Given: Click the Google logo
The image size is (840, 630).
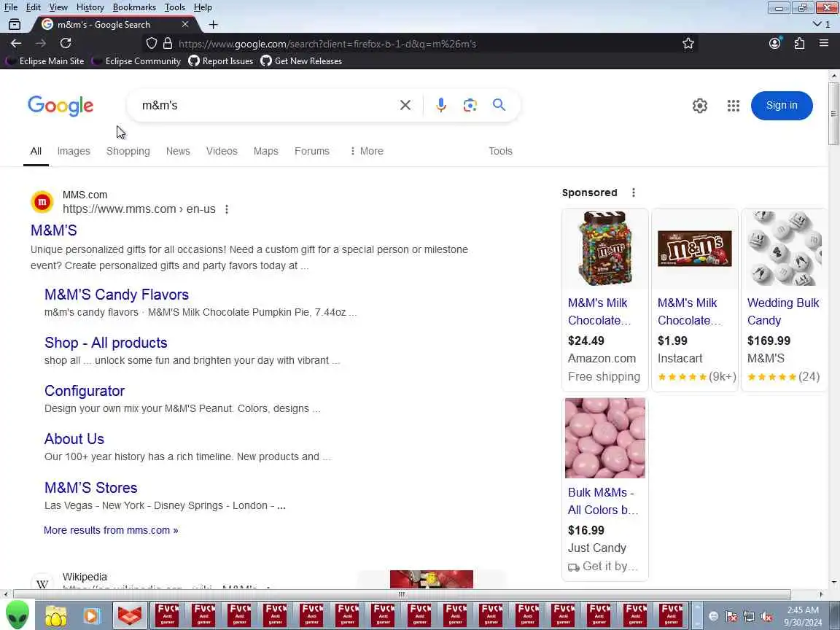Looking at the screenshot, I should coord(61,106).
